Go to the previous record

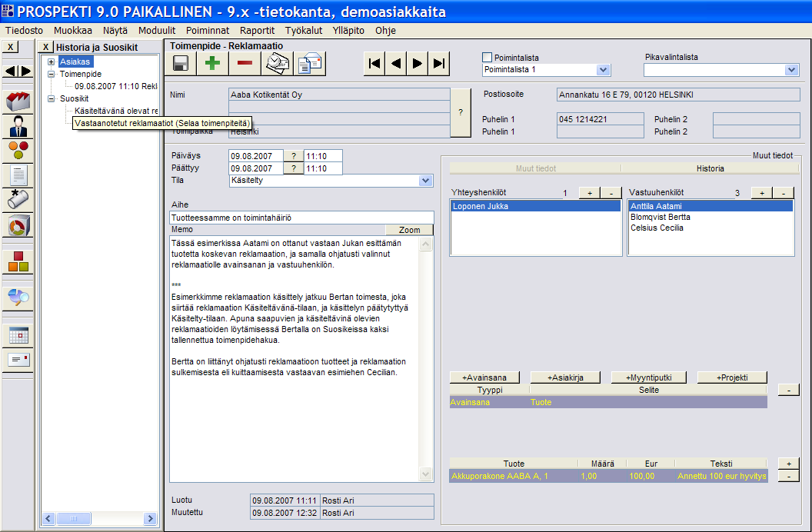[396, 64]
